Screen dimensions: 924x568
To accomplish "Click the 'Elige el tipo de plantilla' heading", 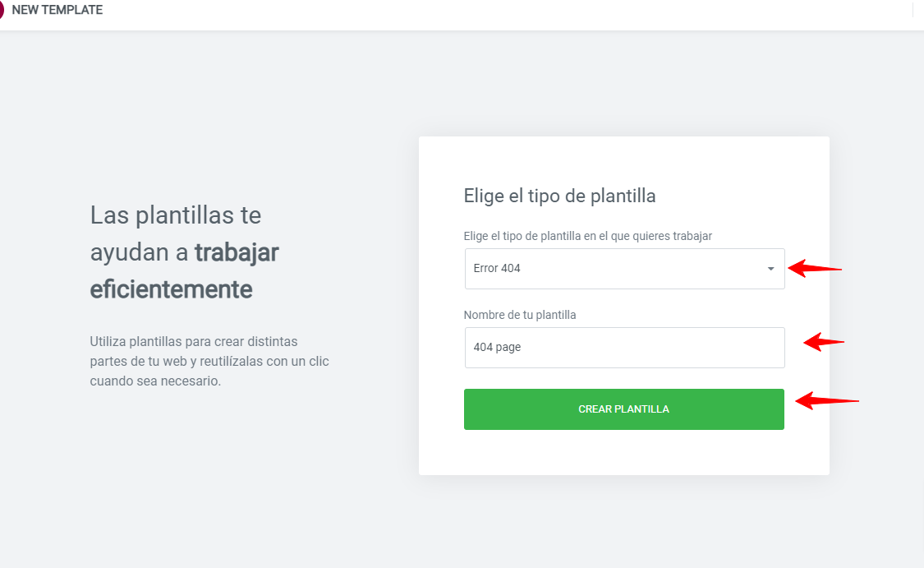I will pyautogui.click(x=559, y=196).
